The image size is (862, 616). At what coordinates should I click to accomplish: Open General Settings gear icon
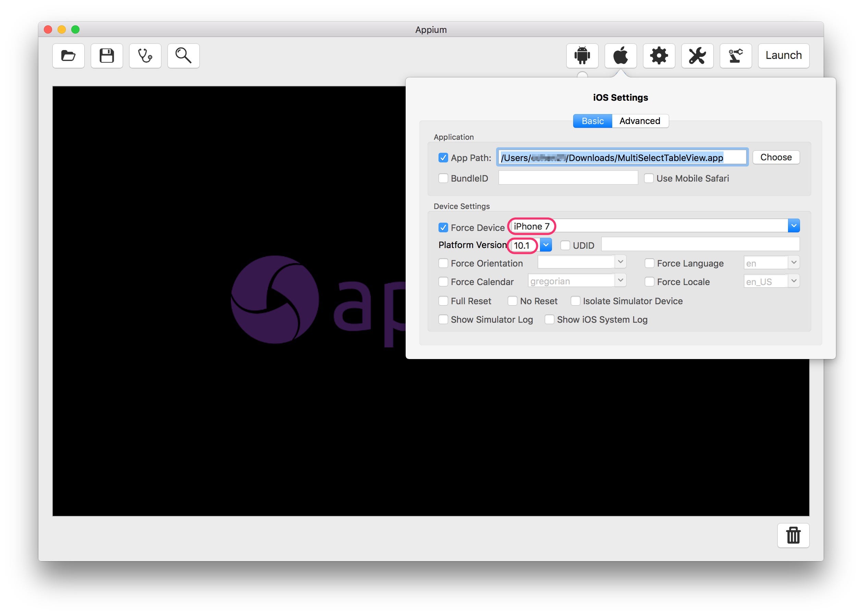tap(659, 56)
